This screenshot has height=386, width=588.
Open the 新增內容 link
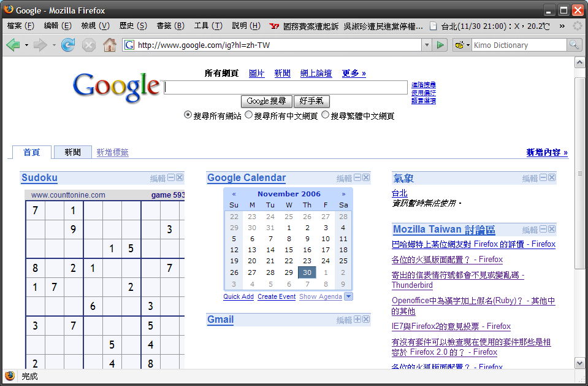tap(547, 152)
